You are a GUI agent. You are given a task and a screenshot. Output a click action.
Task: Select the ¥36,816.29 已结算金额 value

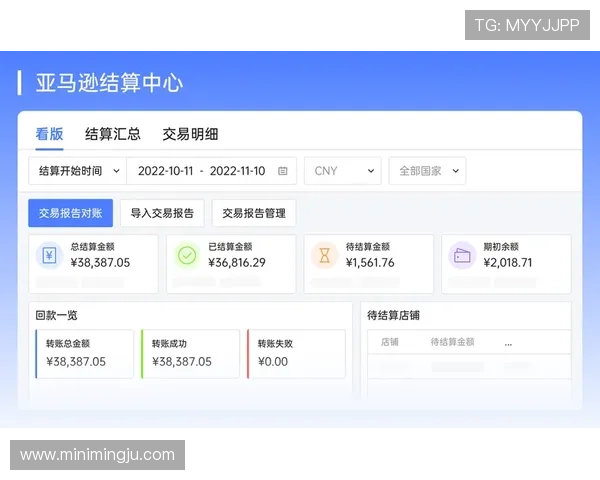237,263
